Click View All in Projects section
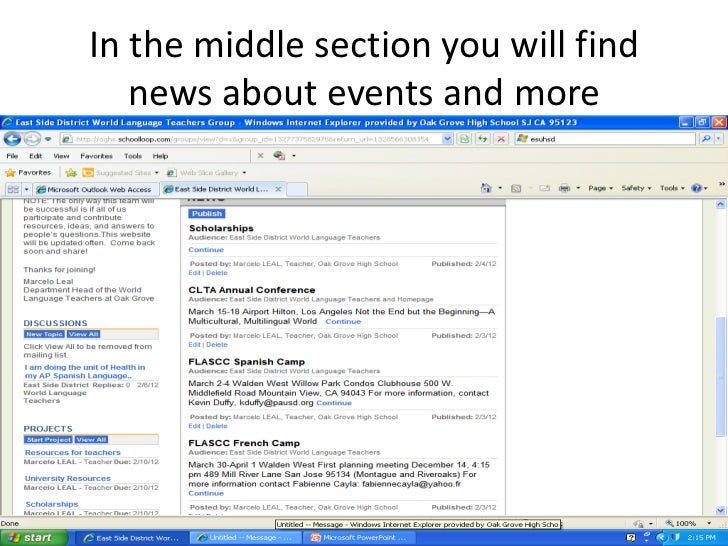 point(91,440)
